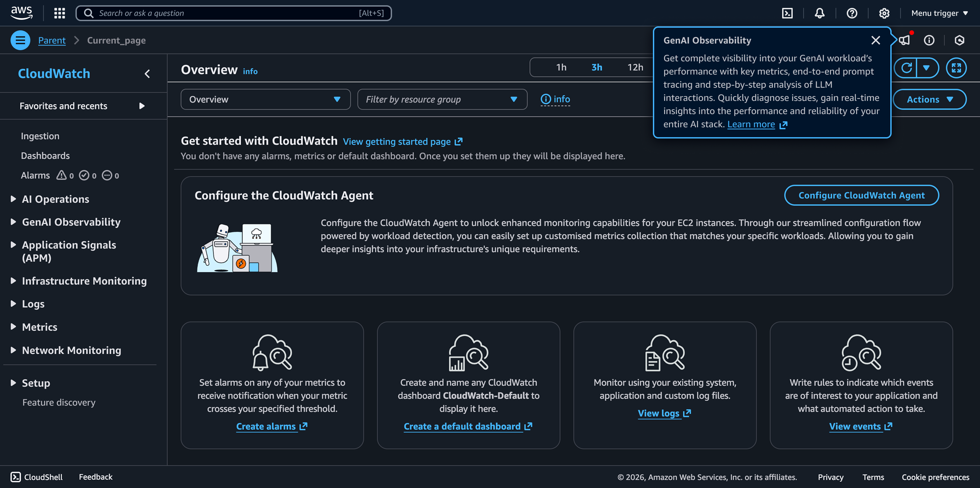Expand GenAI Observability nav section
980x488 pixels.
coord(71,222)
